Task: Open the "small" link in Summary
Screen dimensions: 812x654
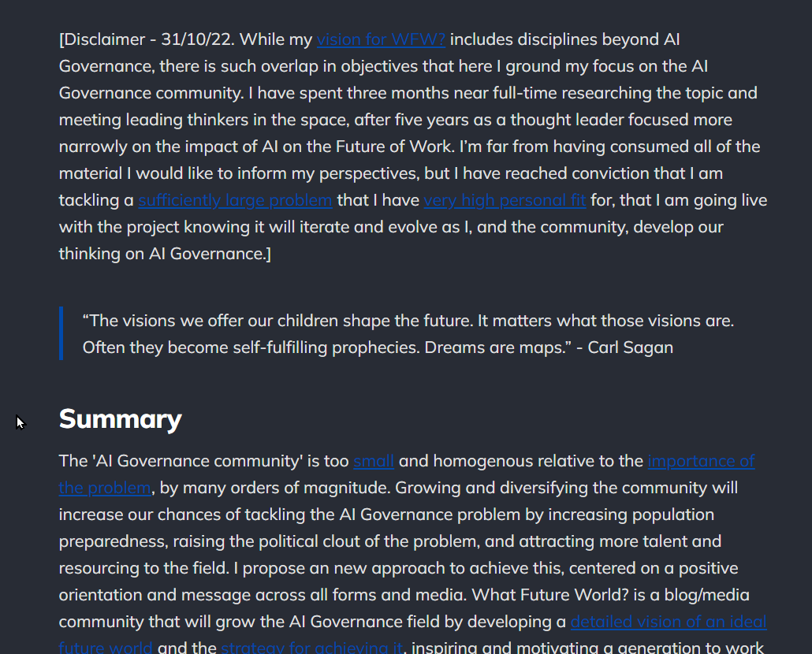Action: [374, 461]
